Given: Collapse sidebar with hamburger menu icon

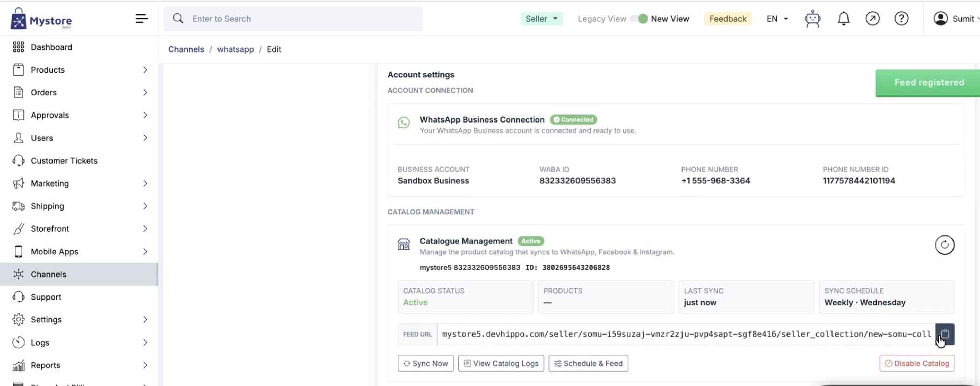Looking at the screenshot, I should (x=141, y=19).
